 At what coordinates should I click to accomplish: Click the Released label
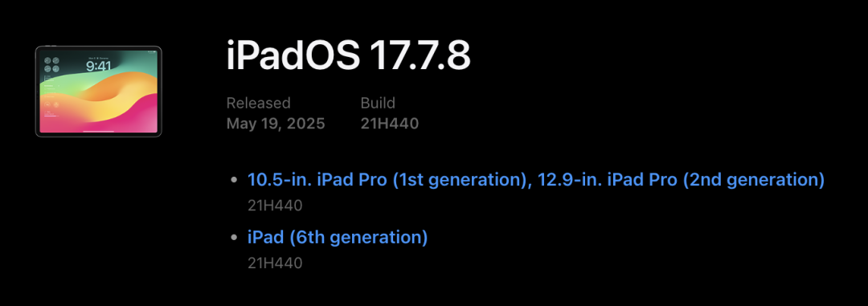259,103
